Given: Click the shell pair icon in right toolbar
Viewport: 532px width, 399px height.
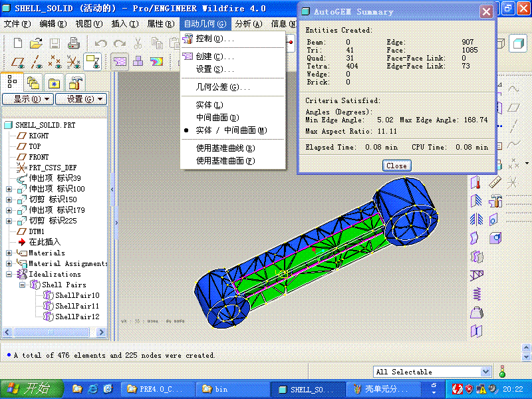Looking at the screenshot, I should pos(477,256).
